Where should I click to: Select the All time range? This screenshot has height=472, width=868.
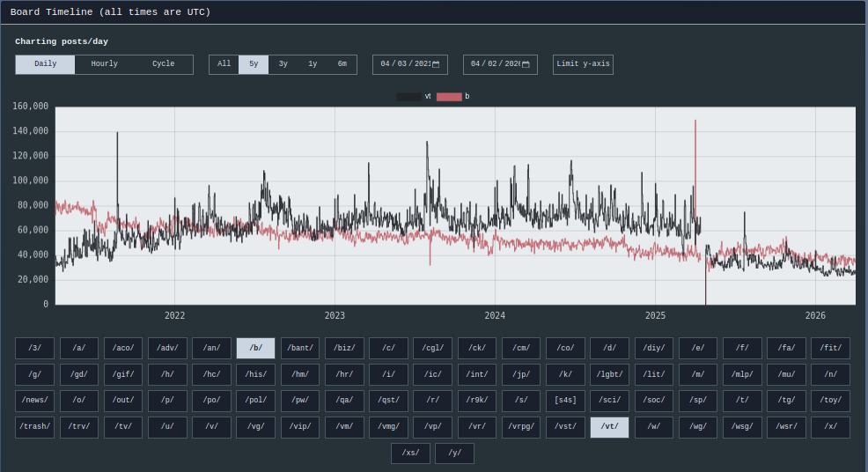224,64
